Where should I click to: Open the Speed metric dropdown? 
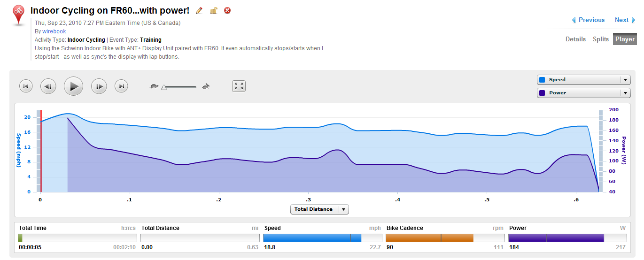[x=584, y=80]
